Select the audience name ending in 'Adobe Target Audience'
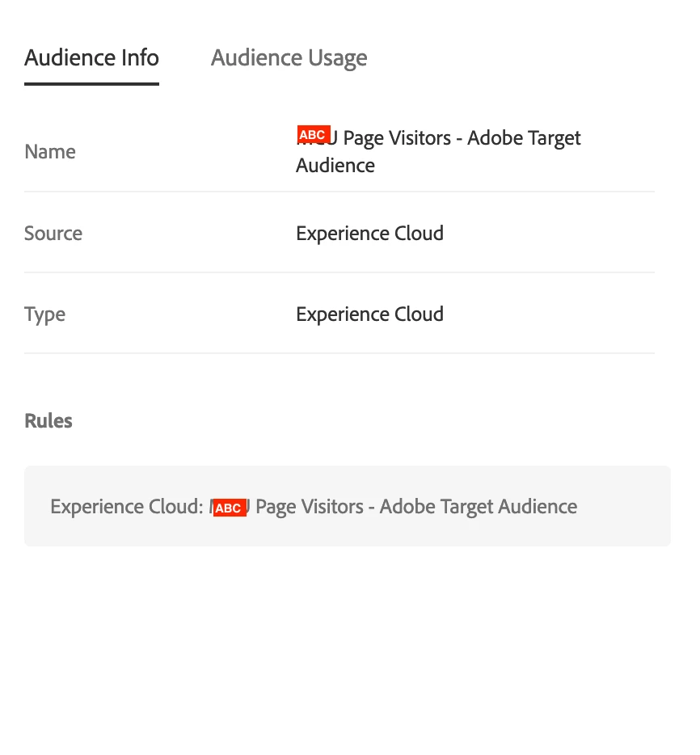The image size is (700, 755). click(438, 151)
